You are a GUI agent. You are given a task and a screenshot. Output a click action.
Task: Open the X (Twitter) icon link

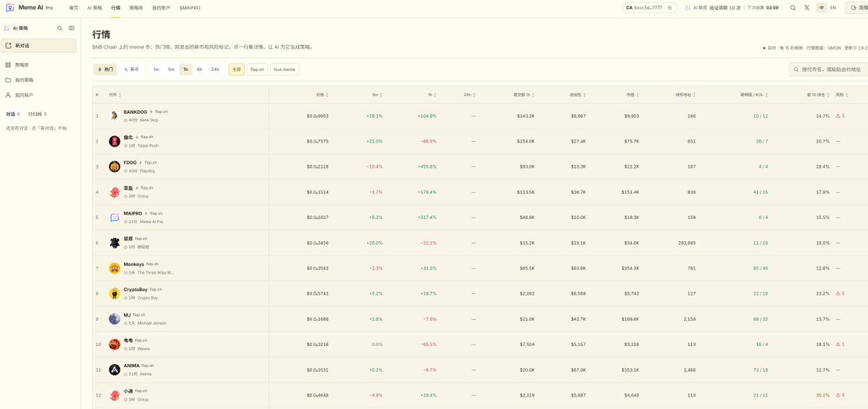[806, 8]
